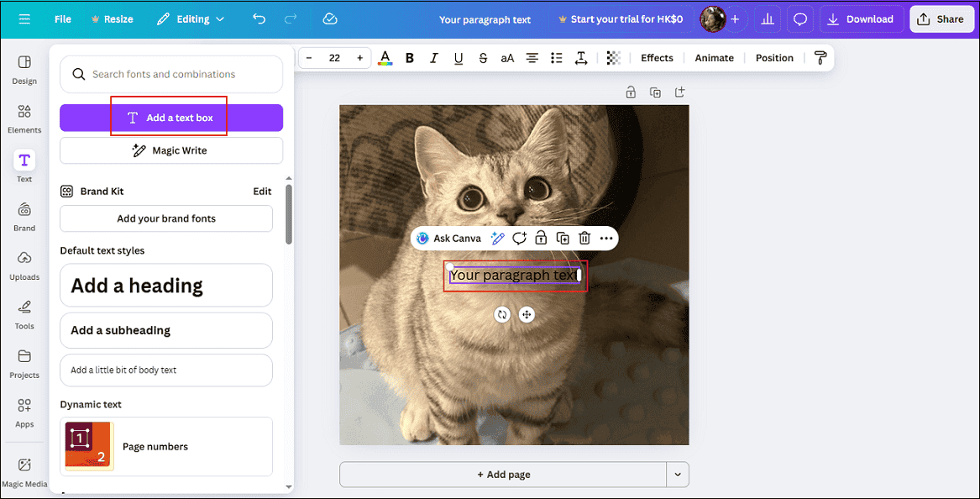Screen dimensions: 980x499
Task: Apply Magic Write edit on the text box
Action: point(497,238)
